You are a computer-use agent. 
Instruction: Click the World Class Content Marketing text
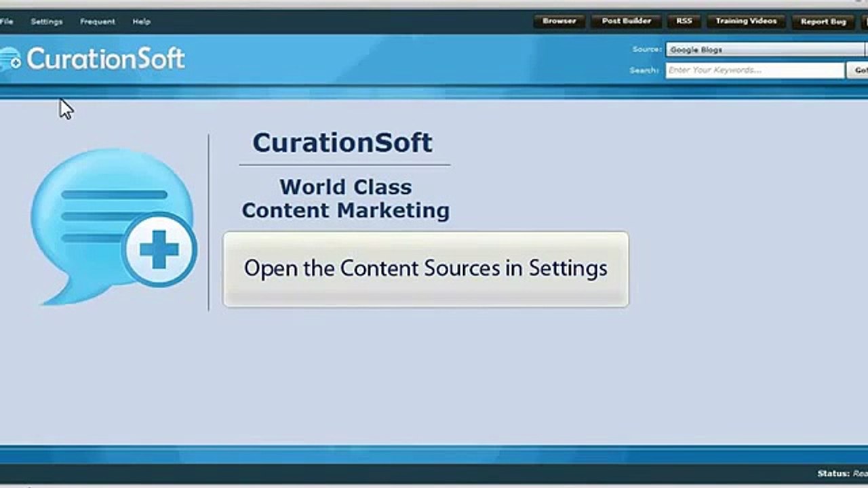[x=346, y=199]
